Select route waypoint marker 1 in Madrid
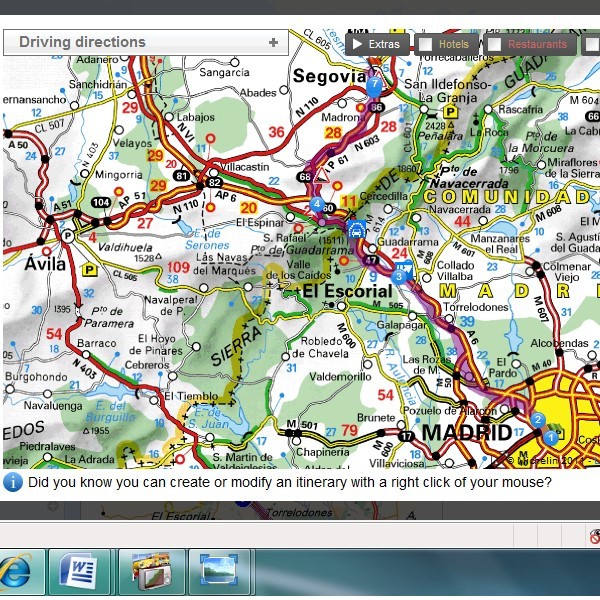The height and width of the screenshot is (600, 600). click(x=551, y=437)
